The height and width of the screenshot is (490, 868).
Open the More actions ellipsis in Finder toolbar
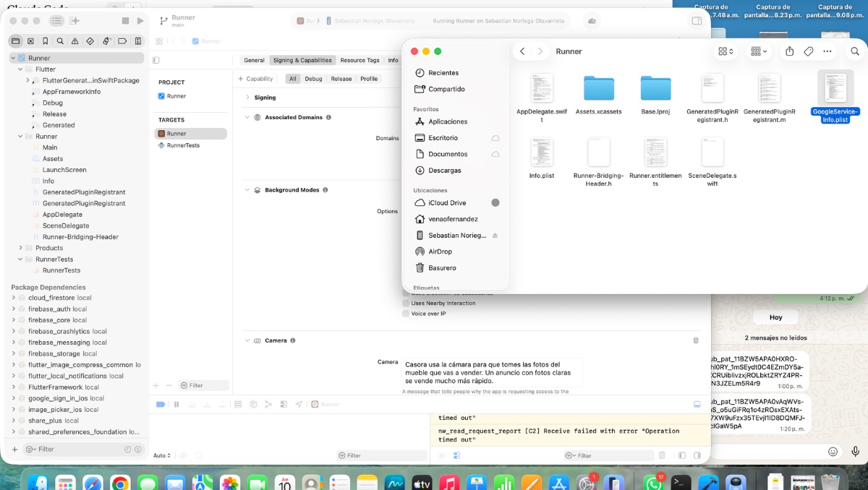(827, 51)
